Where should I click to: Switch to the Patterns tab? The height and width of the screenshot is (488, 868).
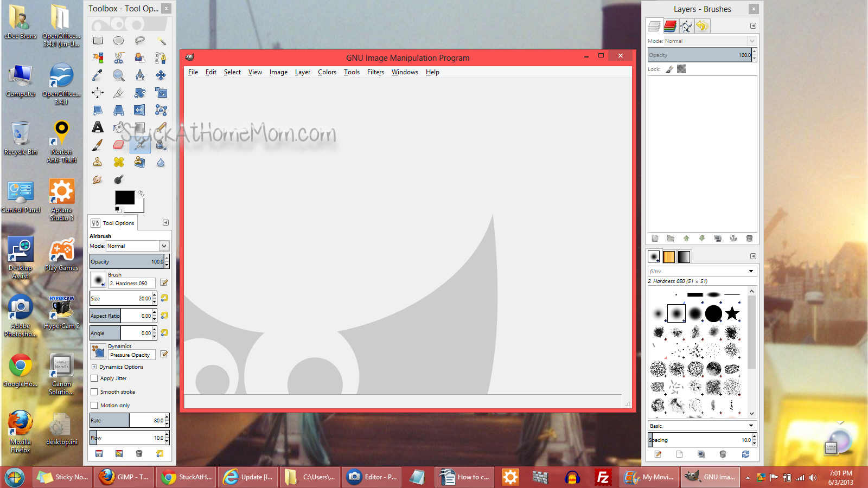pos(669,256)
